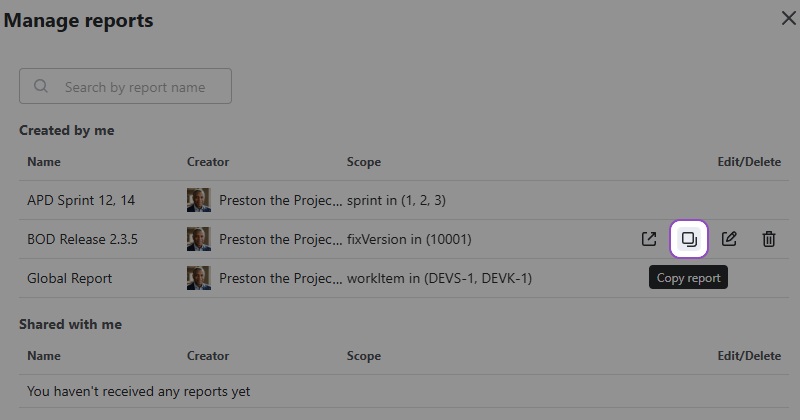Screen dimensions: 800x420
Task: Click the Creator column header under Created by me
Action: [x=208, y=162]
